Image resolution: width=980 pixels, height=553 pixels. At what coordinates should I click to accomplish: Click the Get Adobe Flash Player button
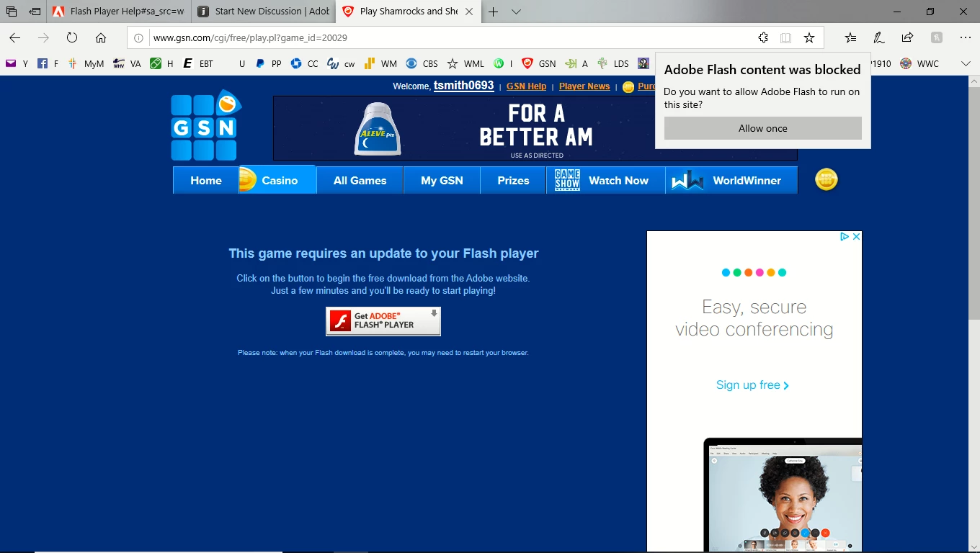(x=383, y=321)
